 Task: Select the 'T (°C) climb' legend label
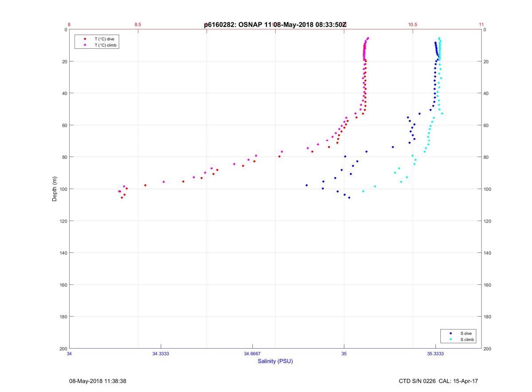click(x=106, y=45)
